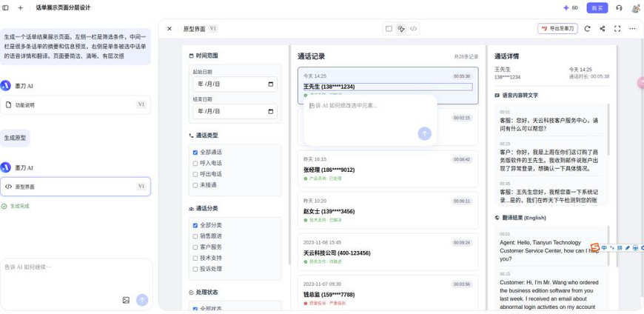Open the 功能说明 document item
Image resolution: width=644 pixels, height=314 pixels.
[x=76, y=105]
